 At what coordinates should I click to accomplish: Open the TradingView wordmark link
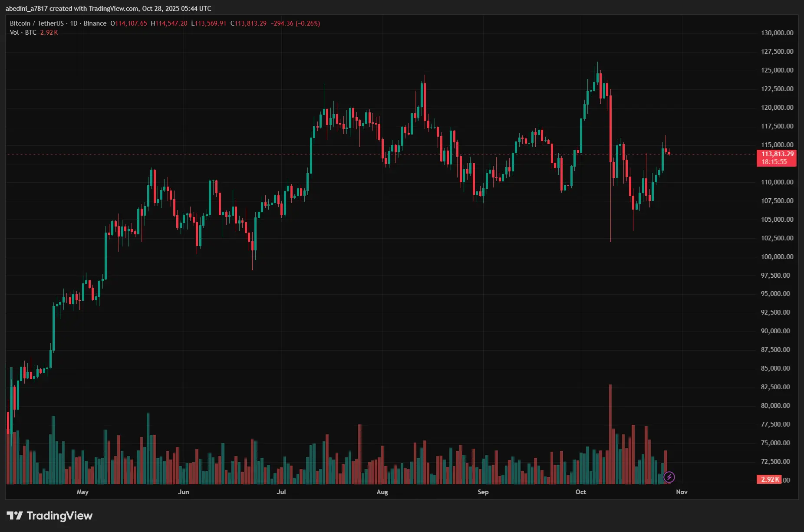[59, 516]
